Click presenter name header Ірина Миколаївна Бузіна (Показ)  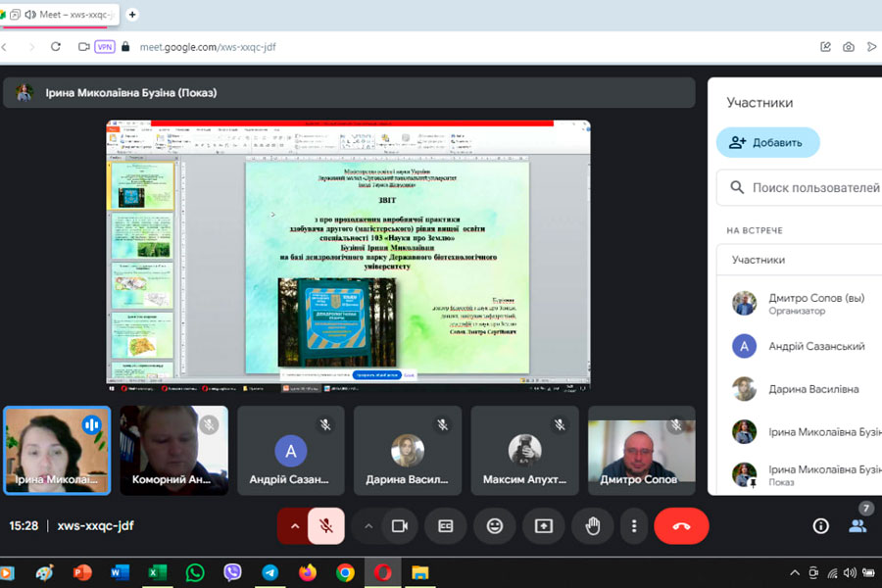tap(131, 93)
